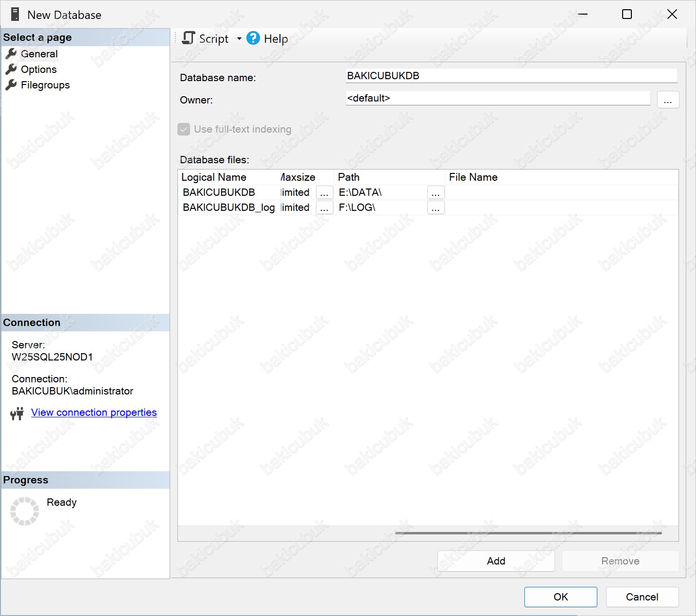Open the Filegroups page wrench icon

click(11, 85)
